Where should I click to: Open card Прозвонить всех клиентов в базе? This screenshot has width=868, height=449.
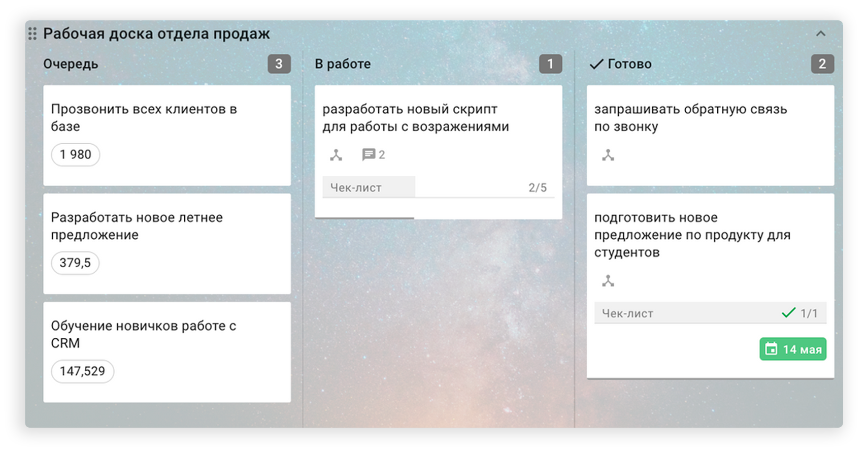point(167,135)
